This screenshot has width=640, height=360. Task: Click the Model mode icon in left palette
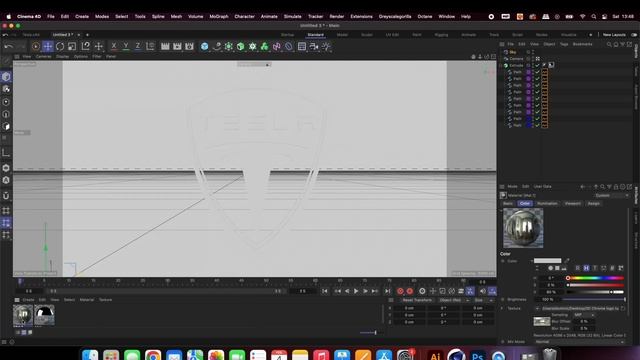coord(6,77)
